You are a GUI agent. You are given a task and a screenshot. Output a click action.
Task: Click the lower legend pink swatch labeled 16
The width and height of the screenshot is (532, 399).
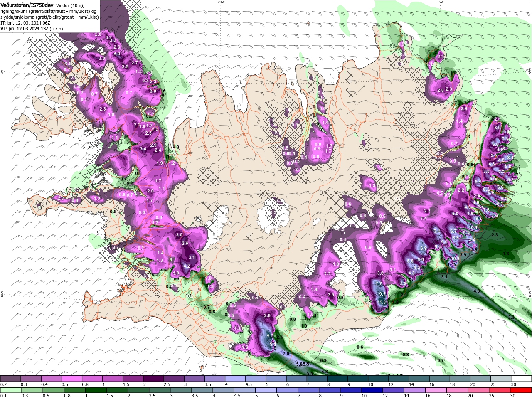coord(436,390)
